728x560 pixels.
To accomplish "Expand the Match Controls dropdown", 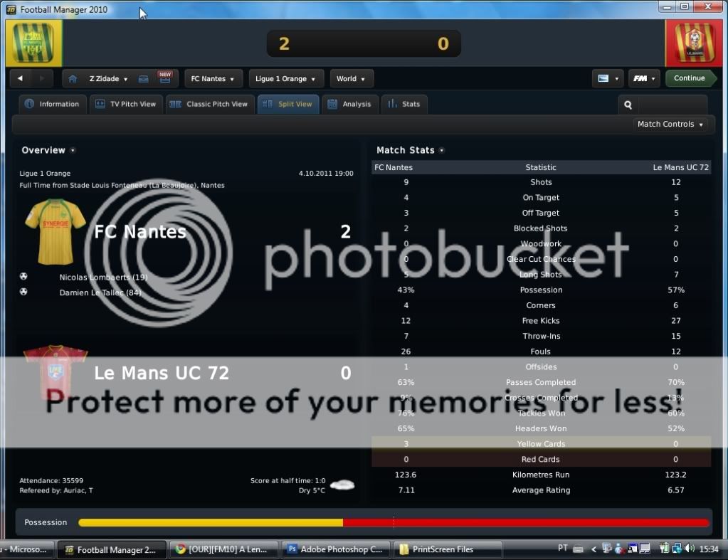I will [x=670, y=125].
